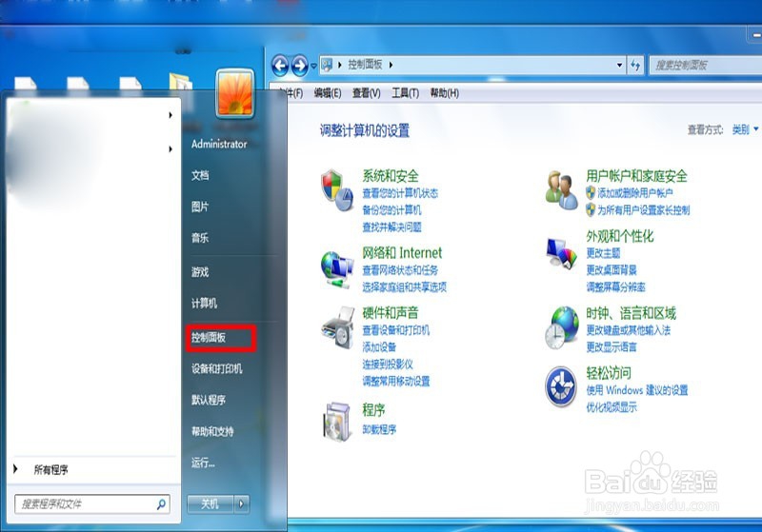Open the address bar history dropdown arrow

[619, 65]
